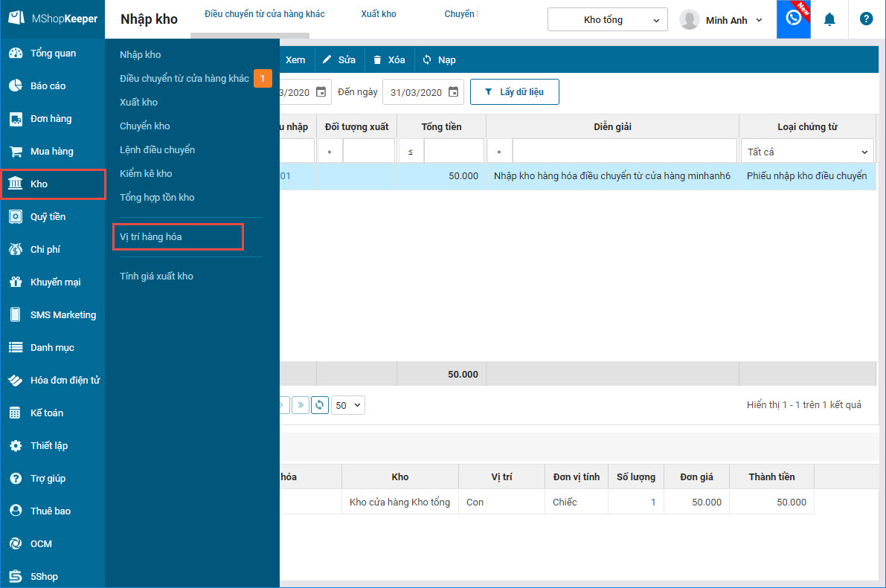Image resolution: width=886 pixels, height=588 pixels.
Task: Click the Diễn giải filter input field
Action: click(624, 152)
